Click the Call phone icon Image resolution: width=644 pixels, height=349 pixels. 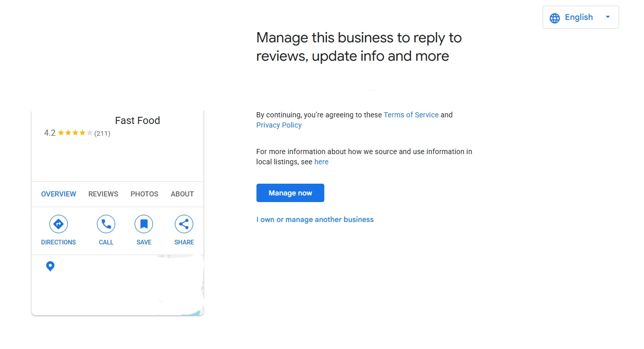coord(106,224)
